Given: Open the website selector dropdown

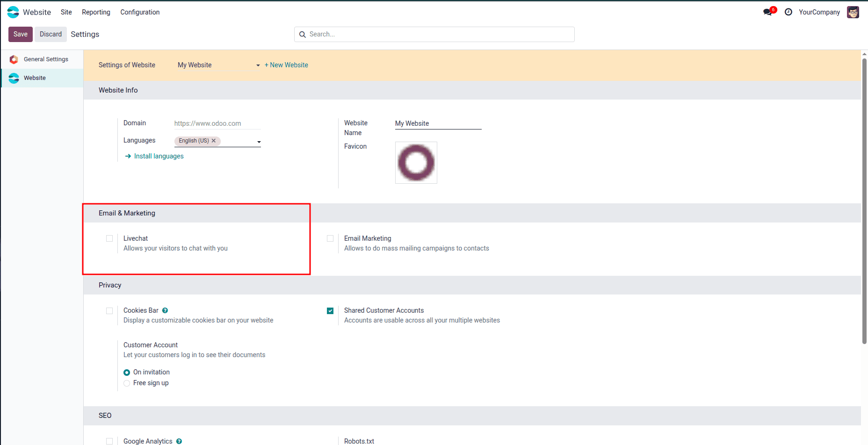Looking at the screenshot, I should pos(257,65).
